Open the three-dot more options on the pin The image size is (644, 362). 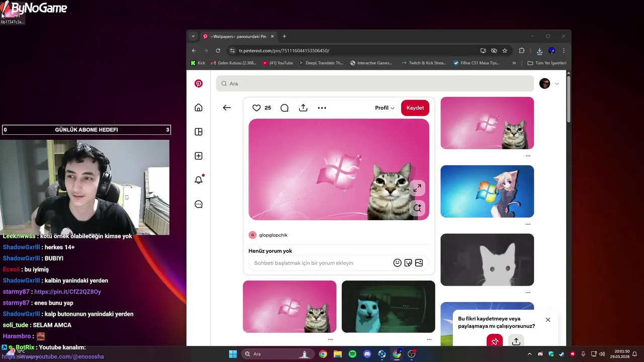[x=322, y=108]
